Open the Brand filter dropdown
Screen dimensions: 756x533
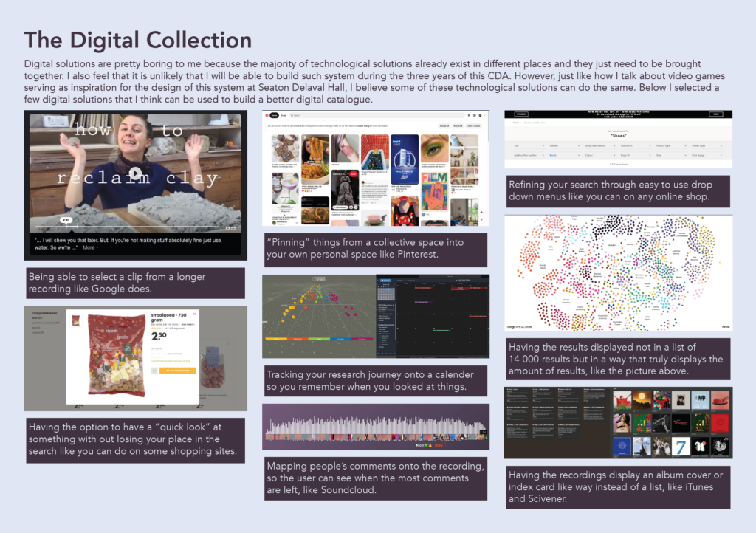tap(565, 155)
